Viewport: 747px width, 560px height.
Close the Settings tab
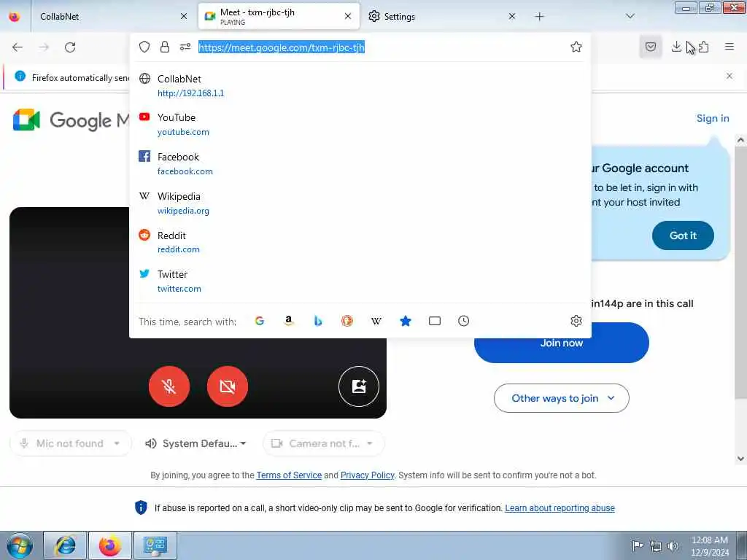point(511,16)
